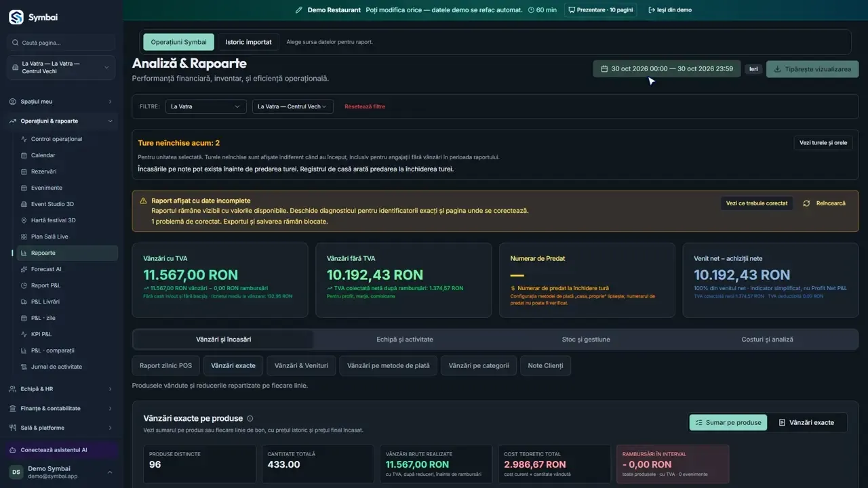Open Control operațional via its sidebar icon
Viewport: 868px width, 488px height.
pos(24,139)
